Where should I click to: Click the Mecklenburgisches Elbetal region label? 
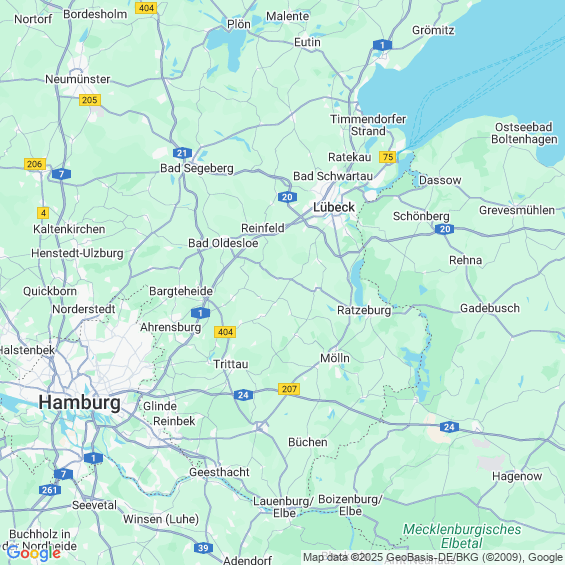pos(462,536)
